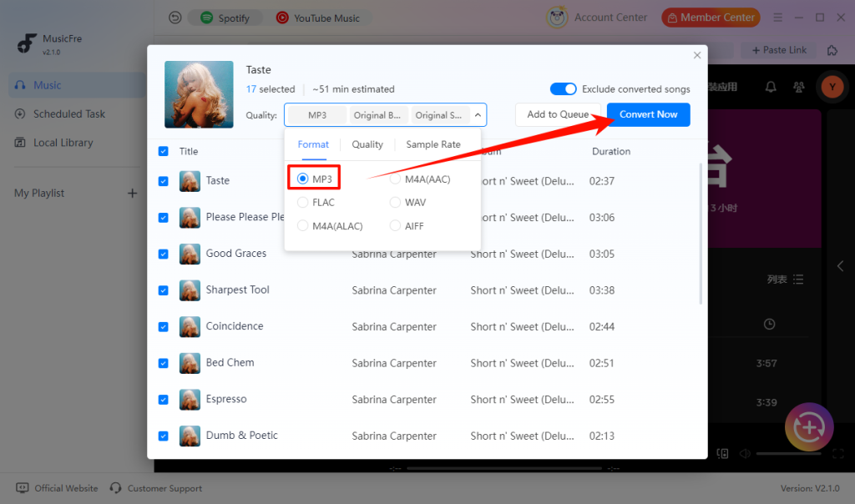Switch to the Spotify source tab

tap(225, 18)
